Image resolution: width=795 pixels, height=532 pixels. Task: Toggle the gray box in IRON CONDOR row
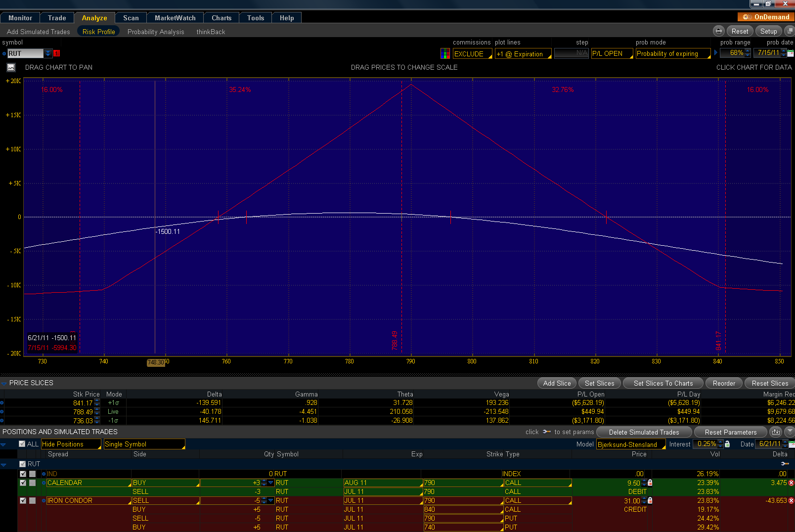point(32,500)
